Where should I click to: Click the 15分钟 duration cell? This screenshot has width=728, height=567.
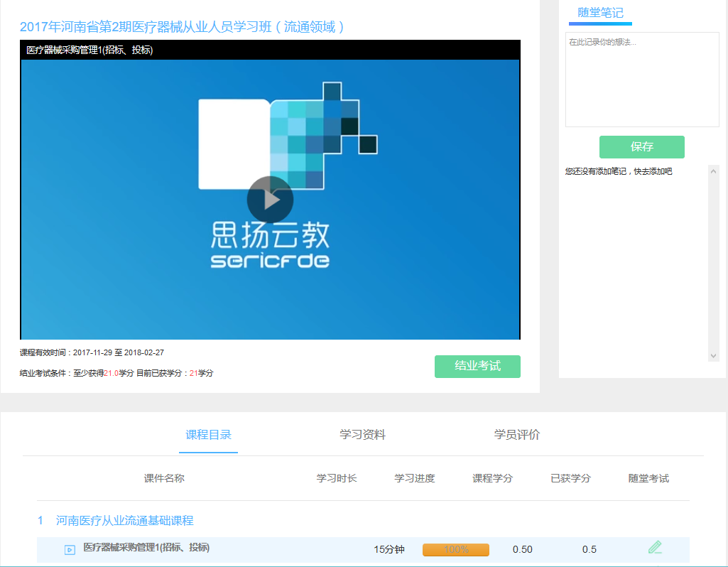389,549
